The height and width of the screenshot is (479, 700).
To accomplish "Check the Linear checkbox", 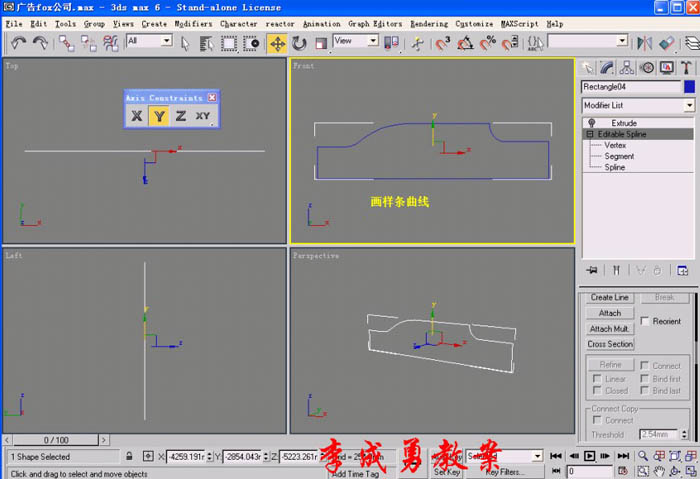I will (597, 378).
